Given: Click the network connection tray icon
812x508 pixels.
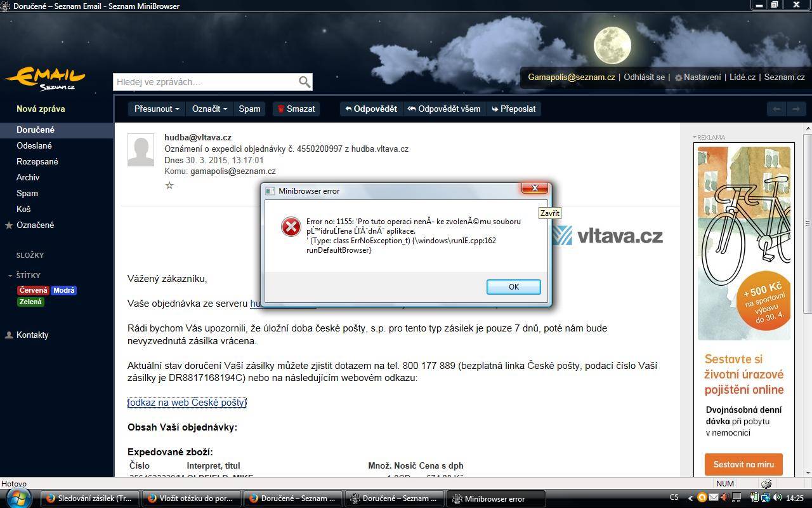Looking at the screenshot, I should click(x=766, y=498).
